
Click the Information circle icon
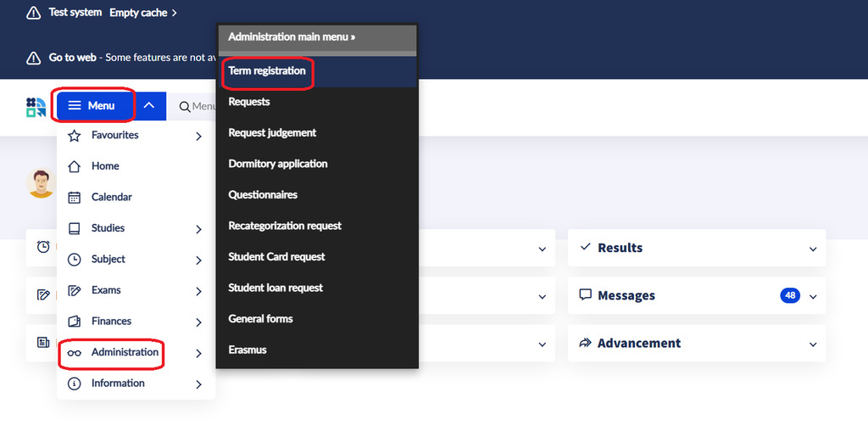click(x=75, y=384)
